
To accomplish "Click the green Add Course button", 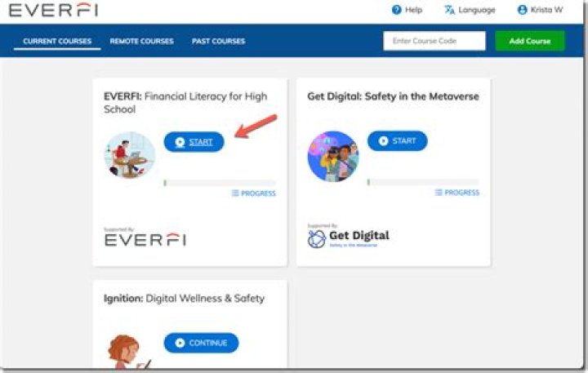I will click(529, 41).
